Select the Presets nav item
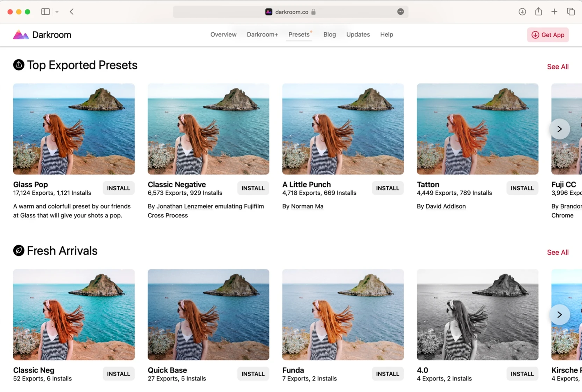Image resolution: width=582 pixels, height=392 pixels. 299,34
